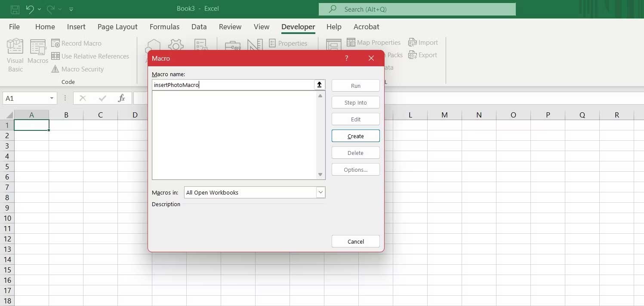Switch to the Formulas ribbon tab
The height and width of the screenshot is (306, 644).
[x=164, y=27]
